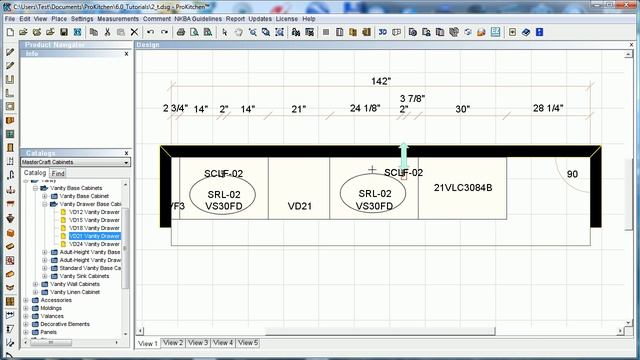
Task: Click the Print icon
Action: click(x=181, y=32)
